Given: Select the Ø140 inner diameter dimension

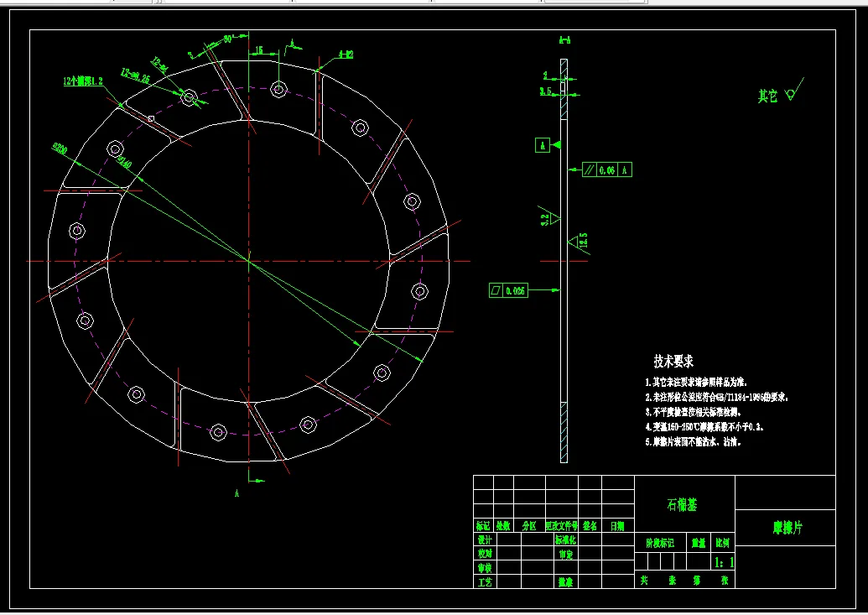Looking at the screenshot, I should pyautogui.click(x=123, y=162).
